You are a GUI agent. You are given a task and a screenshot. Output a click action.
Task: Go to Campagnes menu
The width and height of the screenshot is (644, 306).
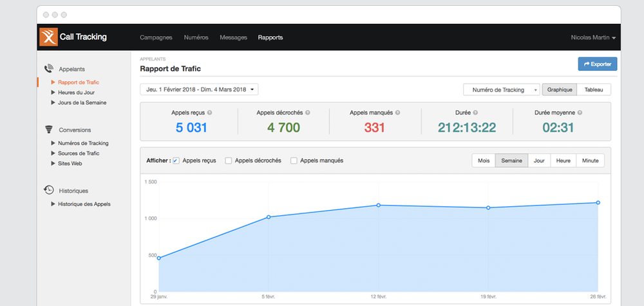[156, 37]
